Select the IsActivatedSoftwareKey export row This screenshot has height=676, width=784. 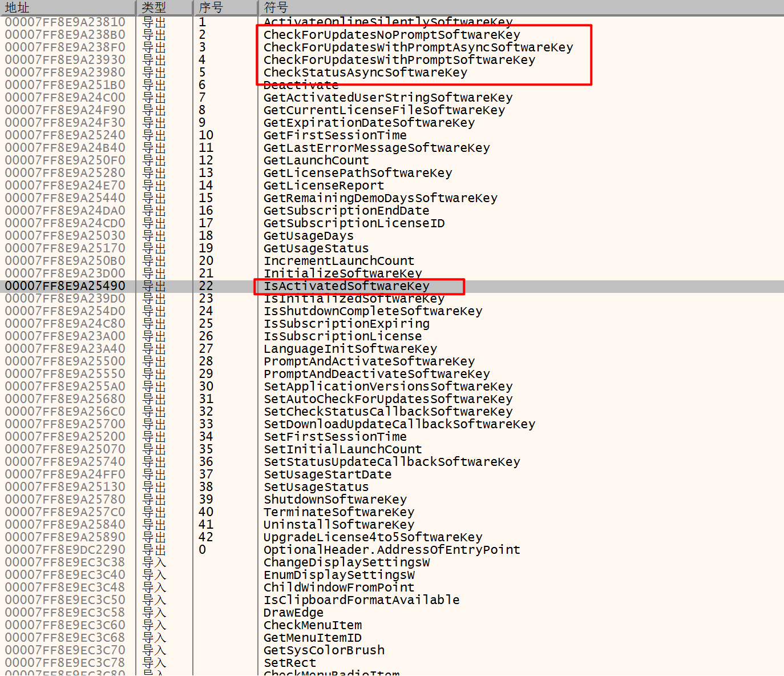point(392,286)
